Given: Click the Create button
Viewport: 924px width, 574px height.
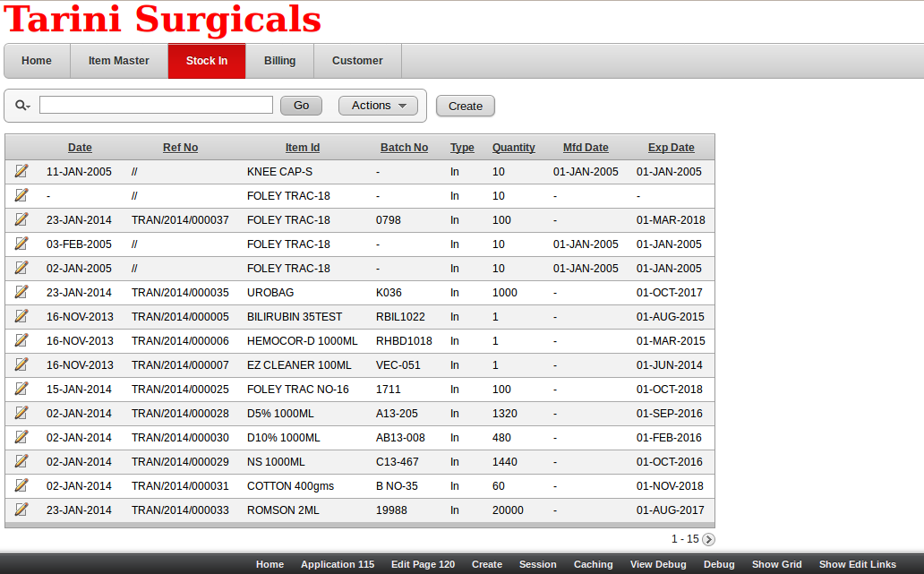Looking at the screenshot, I should [465, 106].
